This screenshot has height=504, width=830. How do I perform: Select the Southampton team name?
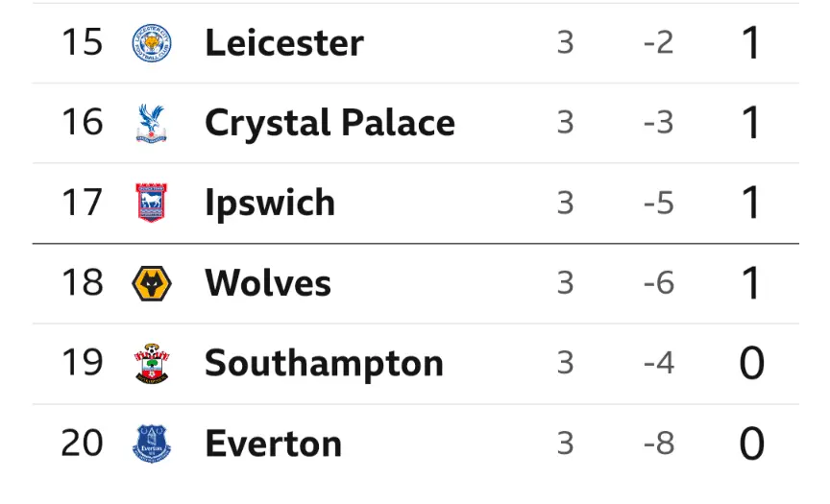(x=324, y=363)
